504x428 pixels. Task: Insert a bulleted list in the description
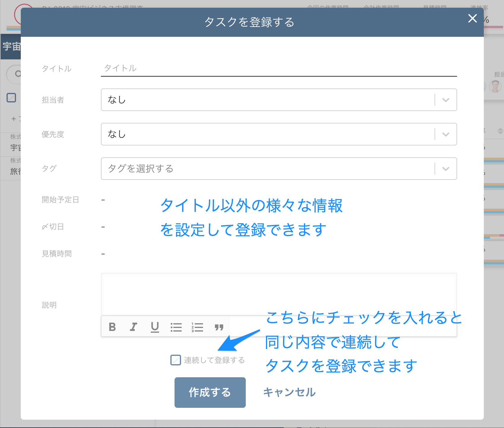(176, 327)
